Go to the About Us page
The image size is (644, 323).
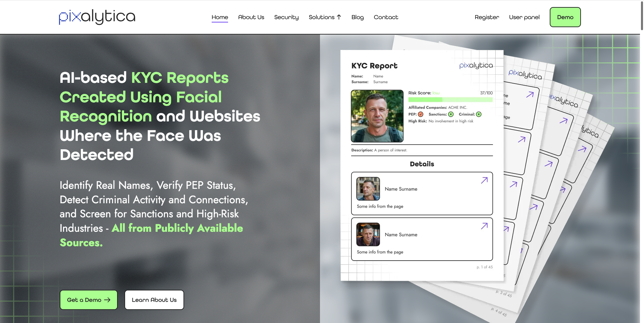point(251,17)
